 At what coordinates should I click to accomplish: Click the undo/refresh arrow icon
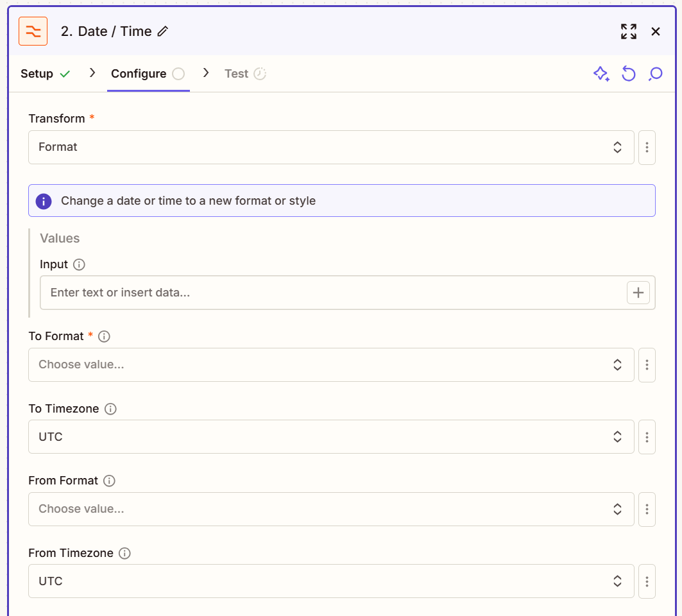(629, 74)
